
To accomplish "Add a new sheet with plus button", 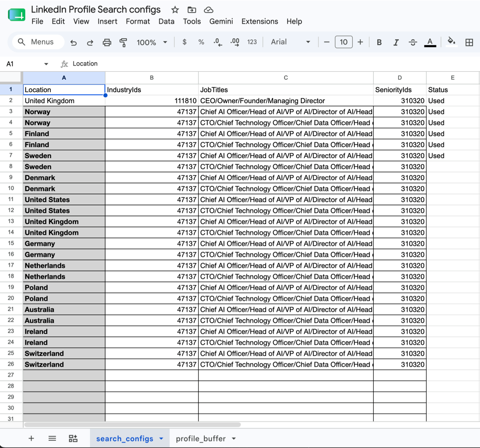I will pyautogui.click(x=31, y=439).
